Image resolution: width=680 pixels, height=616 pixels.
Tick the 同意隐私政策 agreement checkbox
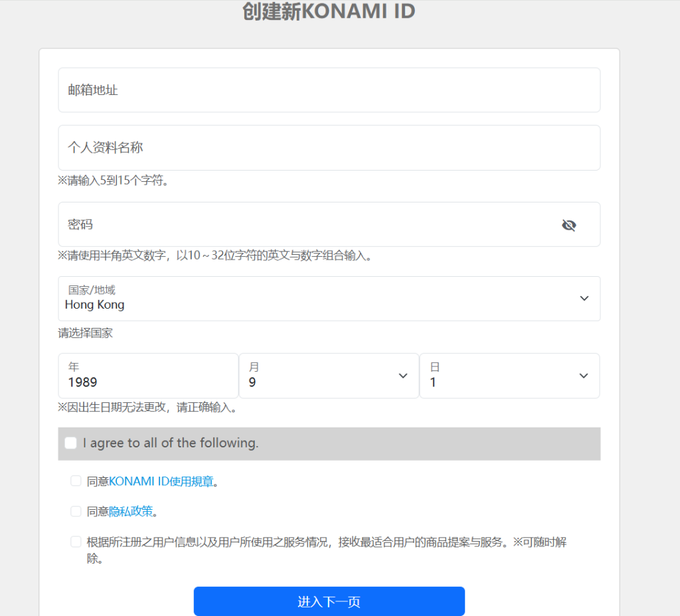[76, 511]
